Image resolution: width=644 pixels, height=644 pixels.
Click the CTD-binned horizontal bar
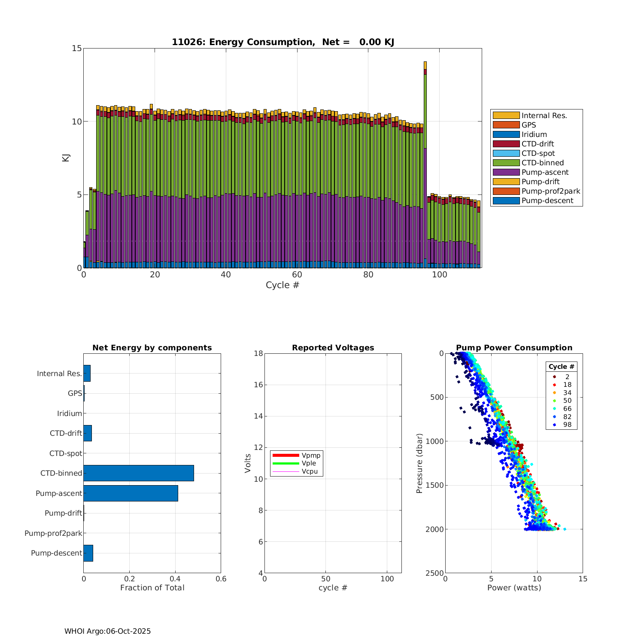tap(138, 473)
